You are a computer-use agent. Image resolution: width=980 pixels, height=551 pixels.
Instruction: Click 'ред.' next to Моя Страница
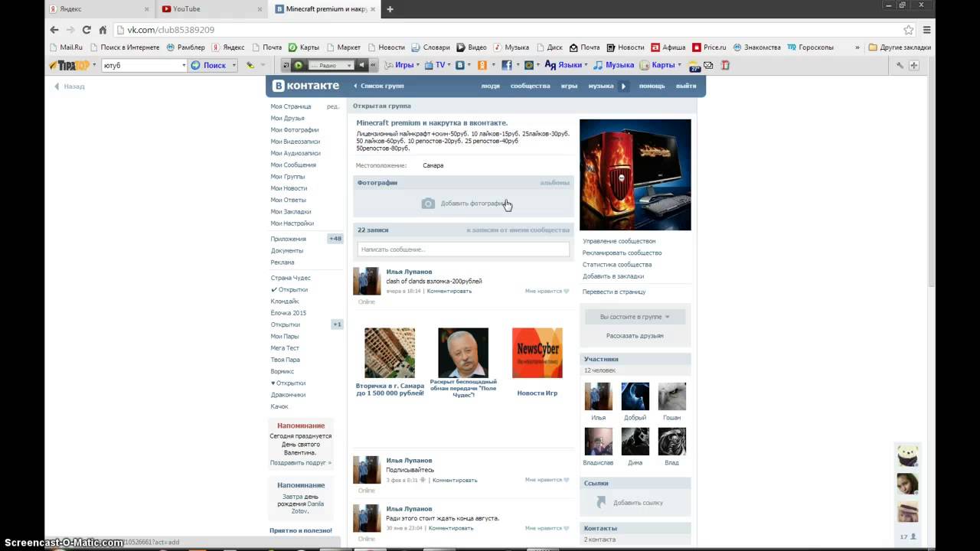pyautogui.click(x=333, y=106)
